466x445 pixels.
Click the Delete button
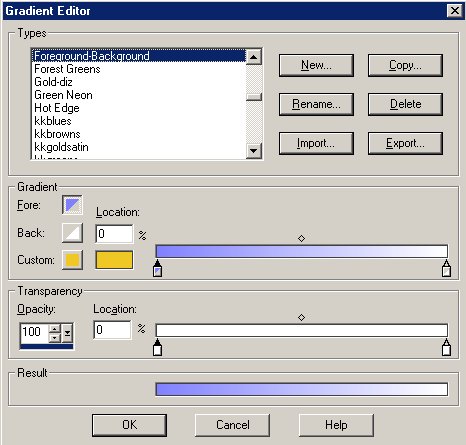[405, 104]
